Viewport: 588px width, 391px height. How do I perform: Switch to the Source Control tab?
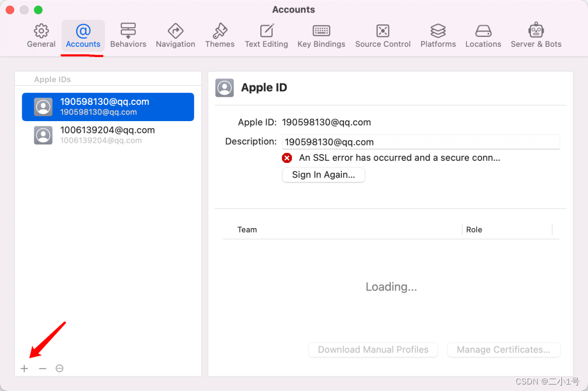383,36
